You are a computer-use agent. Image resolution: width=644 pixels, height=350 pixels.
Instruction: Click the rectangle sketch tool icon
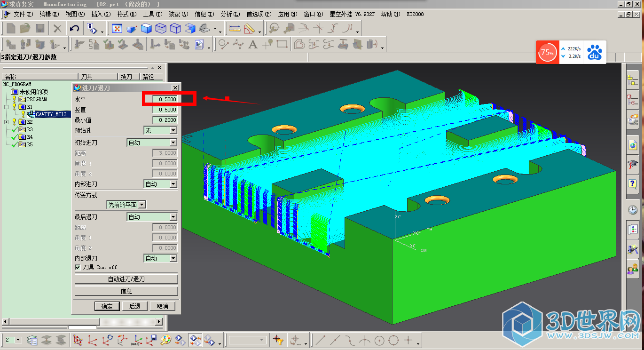pos(282,45)
